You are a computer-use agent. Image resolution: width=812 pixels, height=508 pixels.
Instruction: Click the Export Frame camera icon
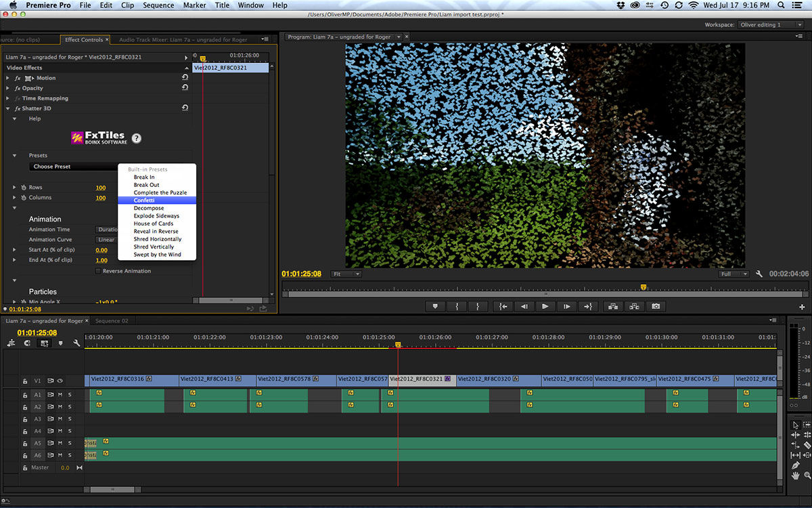click(x=655, y=306)
